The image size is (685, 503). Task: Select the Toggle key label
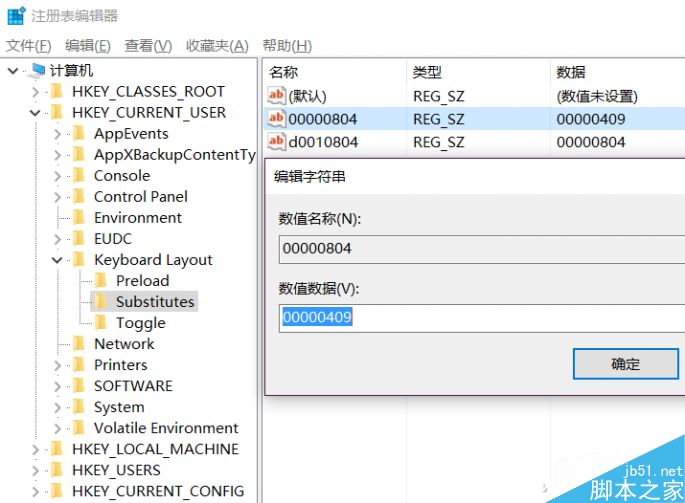pos(141,323)
